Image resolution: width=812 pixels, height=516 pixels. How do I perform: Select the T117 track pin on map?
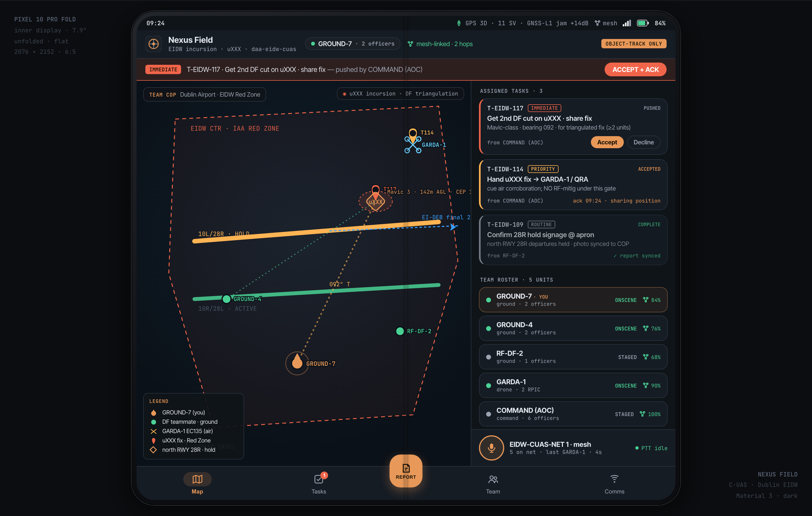(375, 190)
